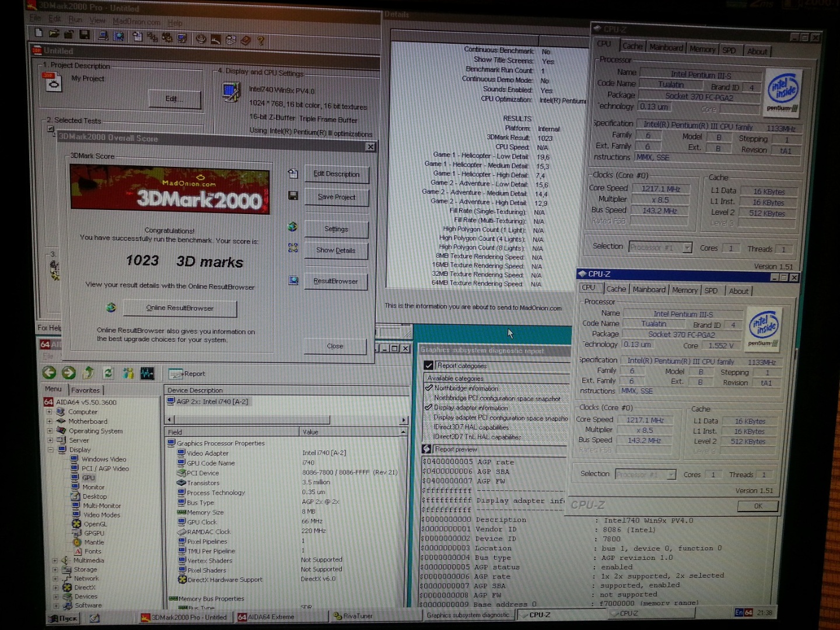
Task: Click the Save floppy disk icon in 3DMark toolbar
Action: 85,35
